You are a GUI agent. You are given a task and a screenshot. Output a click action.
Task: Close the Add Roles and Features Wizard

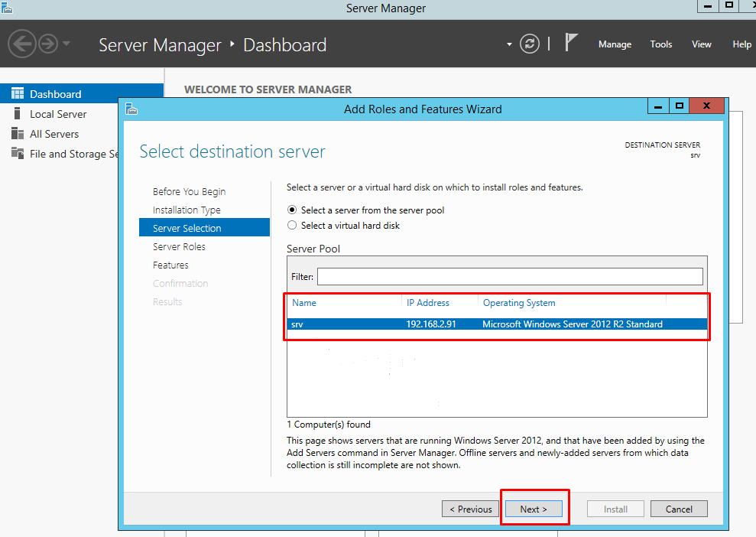(707, 106)
